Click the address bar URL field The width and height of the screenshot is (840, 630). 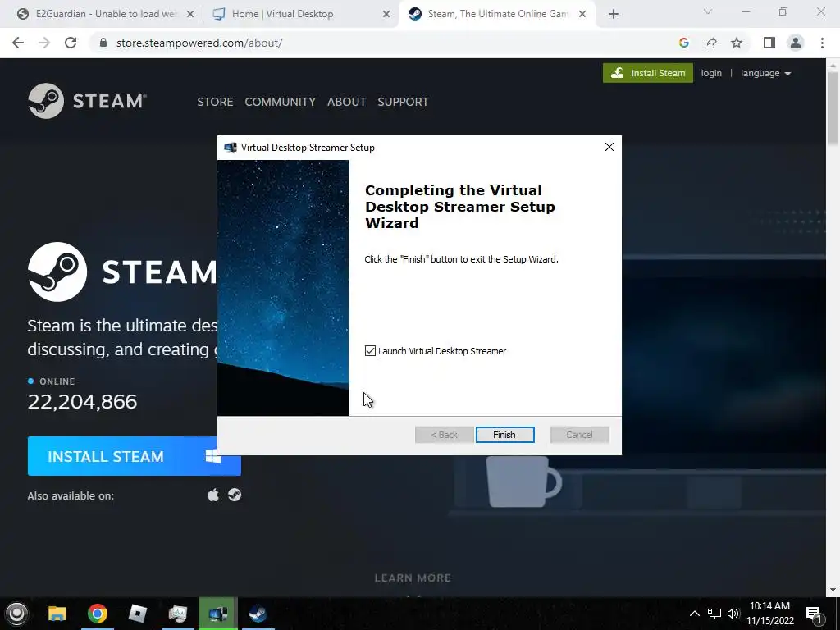pyautogui.click(x=381, y=43)
